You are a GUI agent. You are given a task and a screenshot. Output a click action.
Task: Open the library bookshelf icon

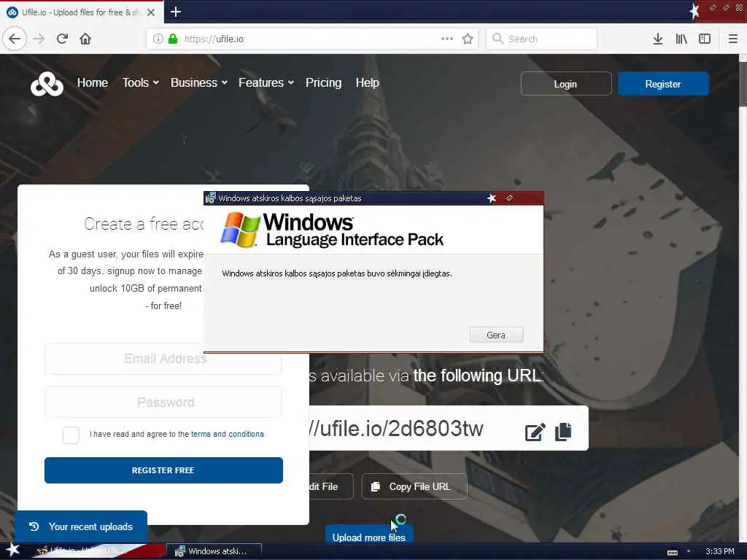pos(681,39)
